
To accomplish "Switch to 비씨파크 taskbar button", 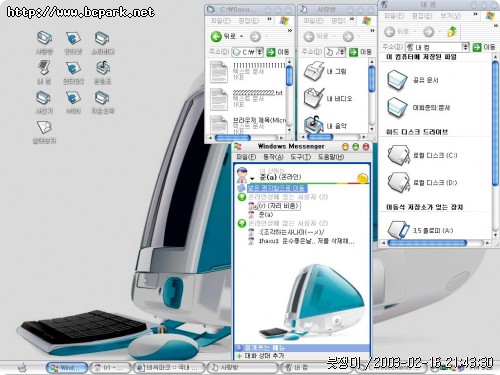I will 168,368.
